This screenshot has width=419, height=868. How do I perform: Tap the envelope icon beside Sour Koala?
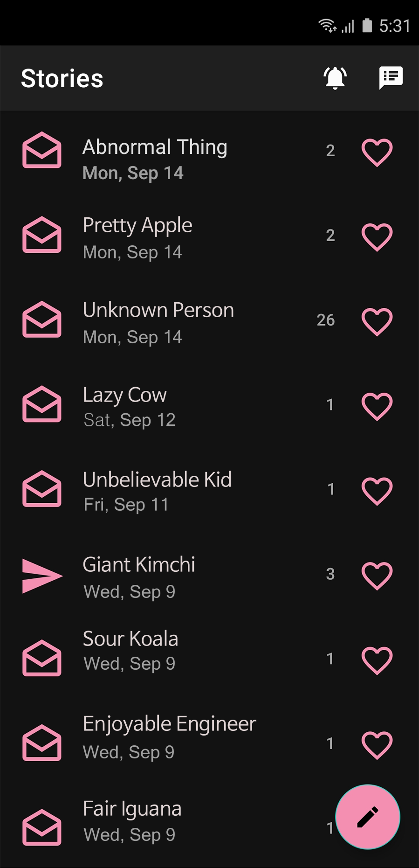42,658
